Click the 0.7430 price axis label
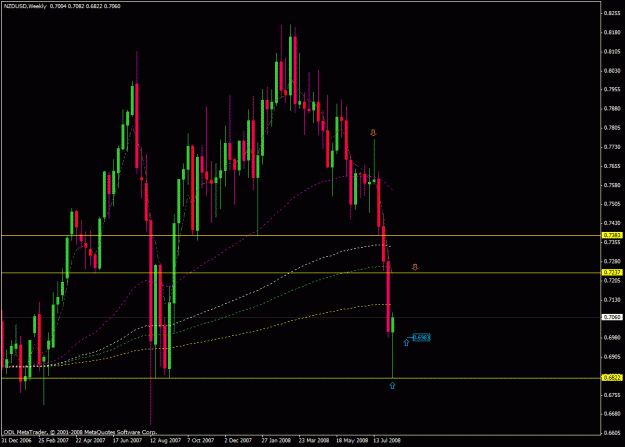Screen dimensions: 625x447 [612, 223]
